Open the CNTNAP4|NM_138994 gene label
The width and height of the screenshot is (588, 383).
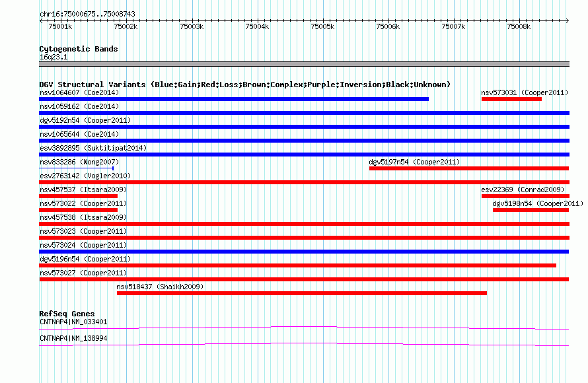point(73,338)
